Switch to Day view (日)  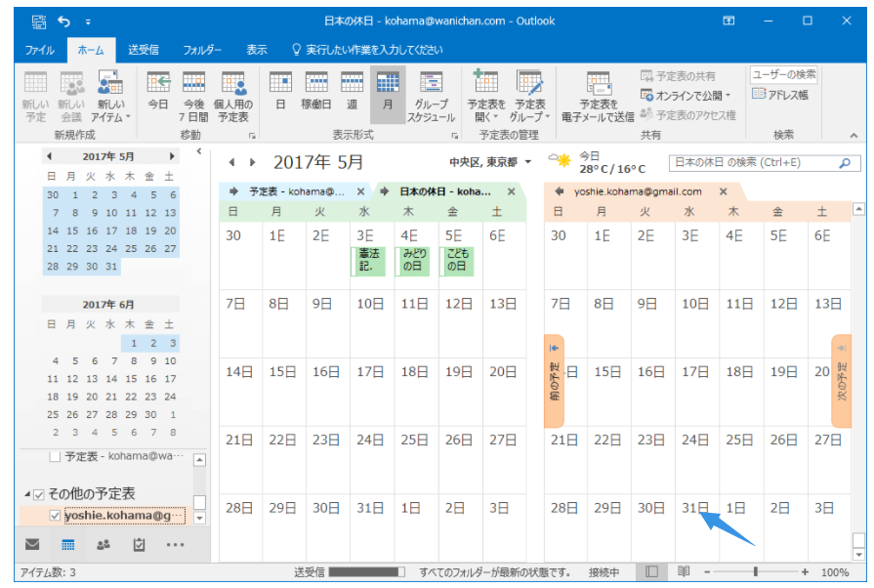[x=280, y=92]
